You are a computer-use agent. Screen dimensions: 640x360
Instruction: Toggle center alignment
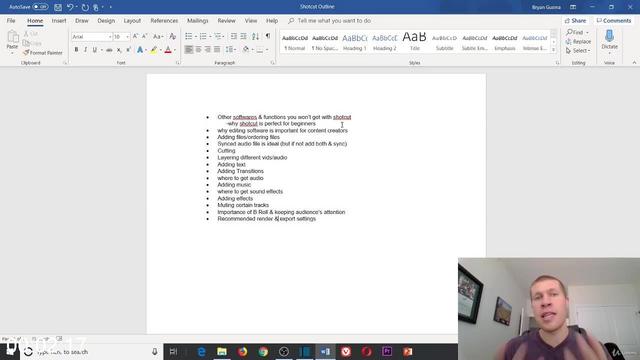click(198, 49)
